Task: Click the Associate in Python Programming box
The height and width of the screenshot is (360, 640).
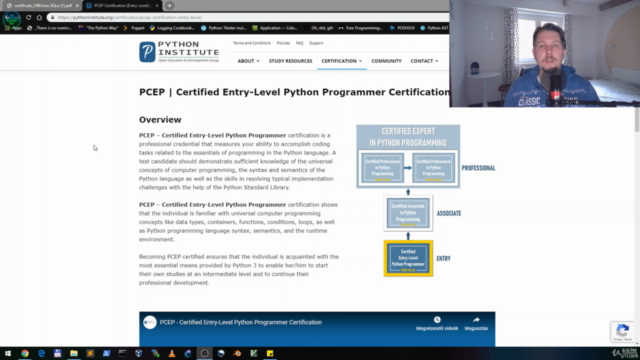Action: click(x=408, y=213)
